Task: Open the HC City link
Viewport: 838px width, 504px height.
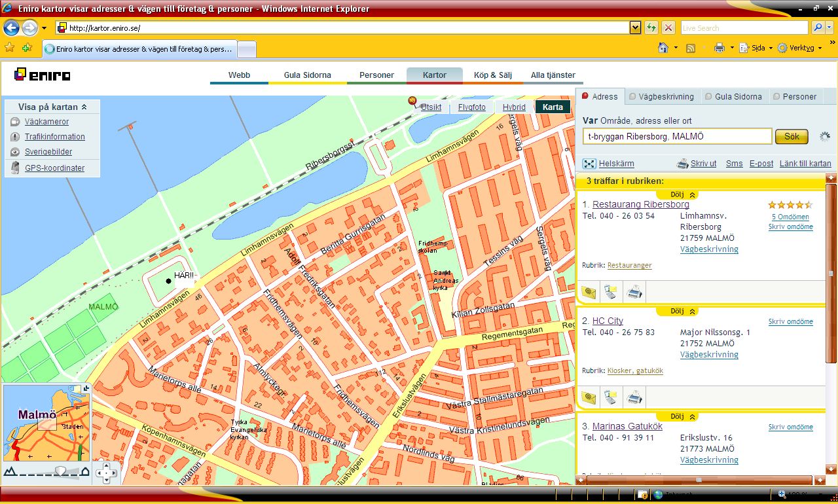Action: (608, 321)
